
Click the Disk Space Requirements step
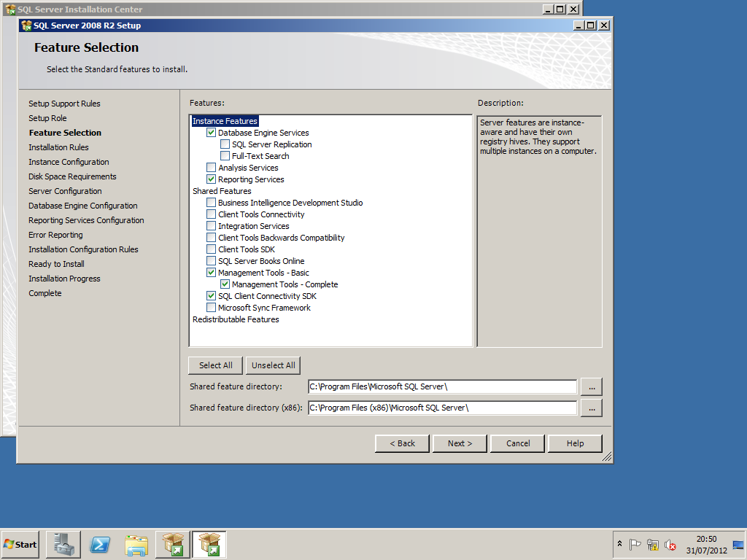point(72,176)
